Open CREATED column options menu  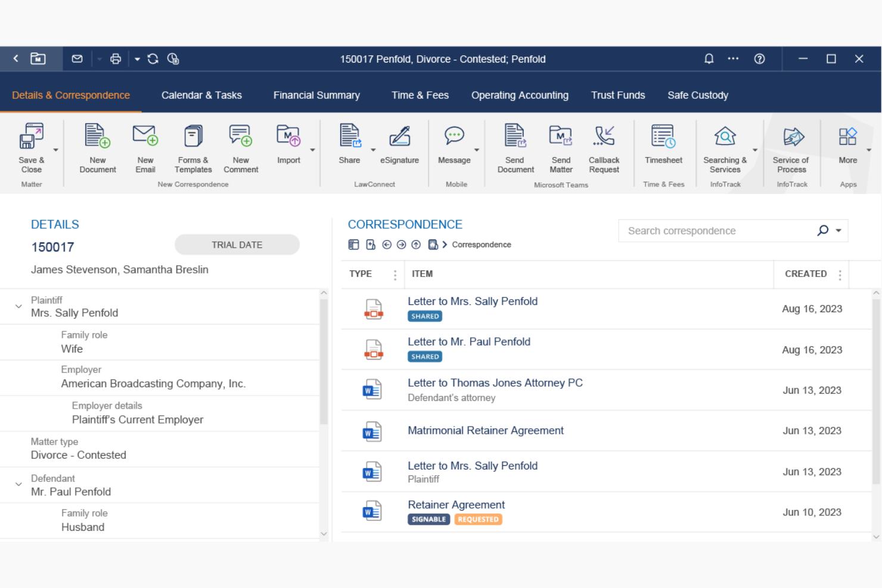click(x=840, y=275)
